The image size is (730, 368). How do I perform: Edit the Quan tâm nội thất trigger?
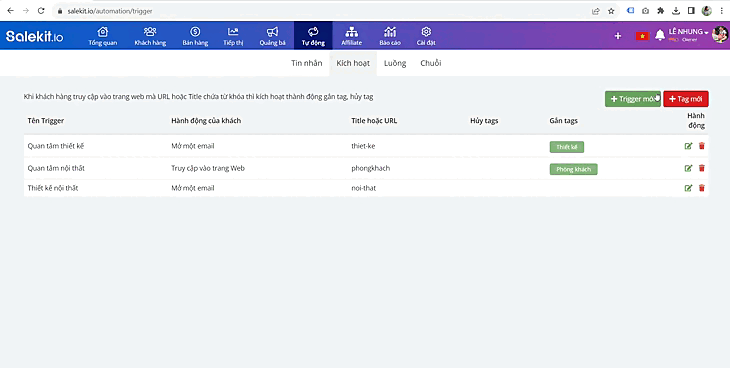688,168
